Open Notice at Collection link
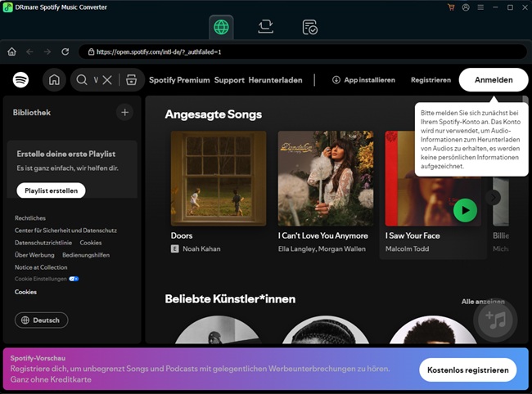The height and width of the screenshot is (394, 532). [x=41, y=267]
